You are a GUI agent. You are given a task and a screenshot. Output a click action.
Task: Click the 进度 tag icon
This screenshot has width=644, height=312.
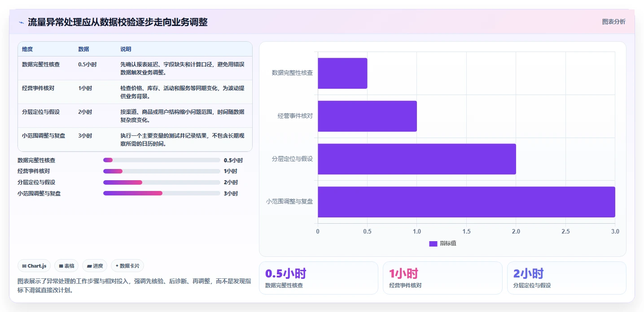(x=89, y=266)
